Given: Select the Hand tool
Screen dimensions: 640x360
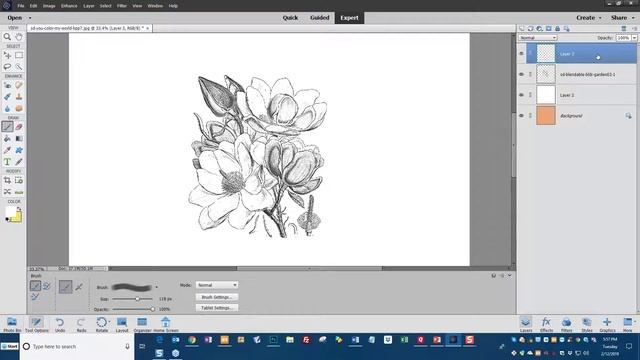Looking at the screenshot, I should 19,37.
